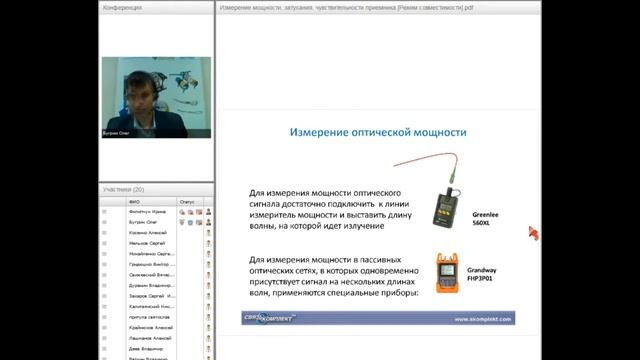This screenshot has height=360, width=640.
Task: Click the Greenlee 560XL power meter image
Action: (x=446, y=208)
